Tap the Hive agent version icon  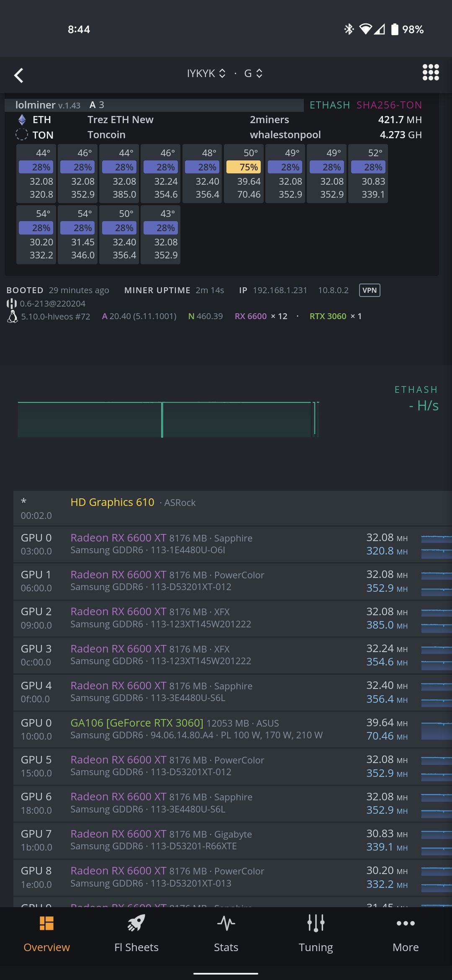(x=12, y=303)
